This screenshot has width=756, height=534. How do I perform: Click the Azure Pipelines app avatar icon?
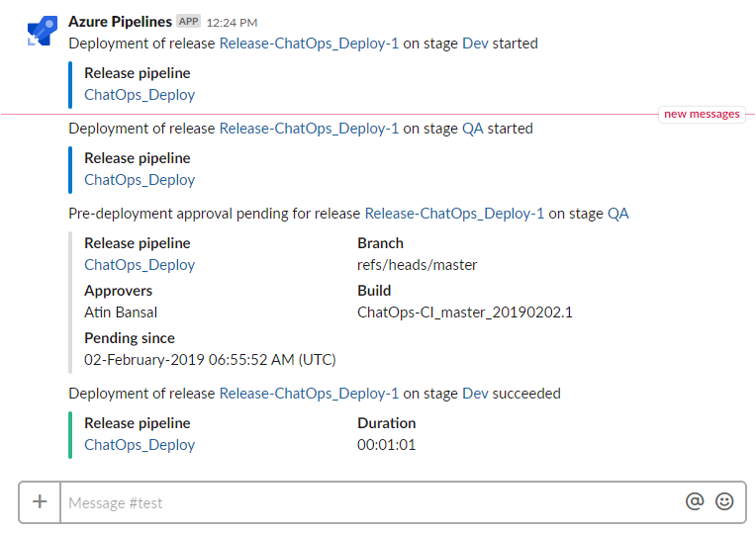pos(43,31)
